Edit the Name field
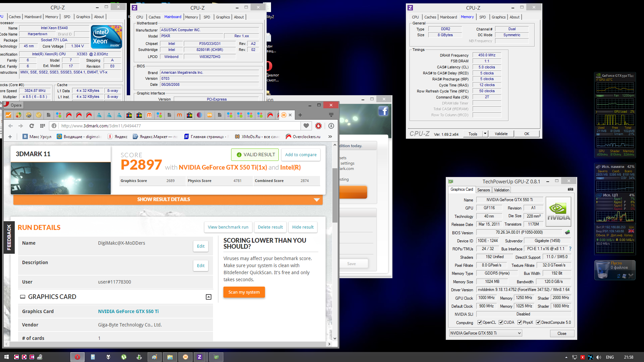The height and width of the screenshot is (362, 644). click(x=201, y=246)
